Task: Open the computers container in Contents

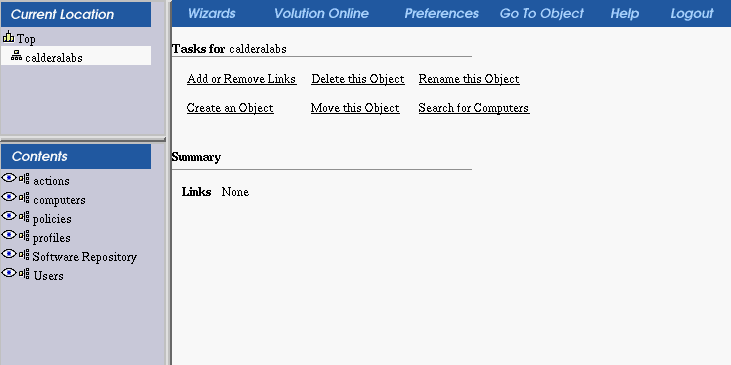Action: [x=59, y=200]
